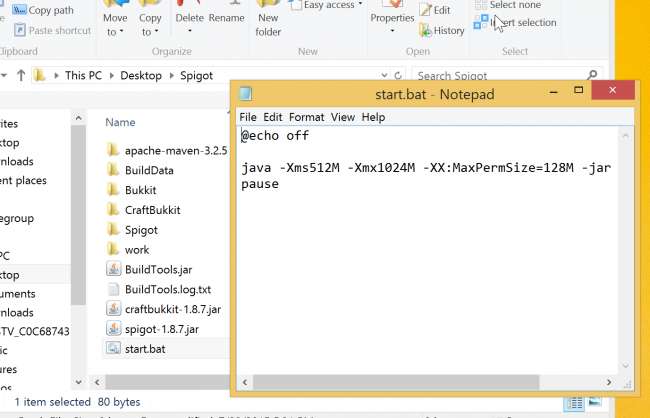
Task: Click Select none in the ribbon
Action: (508, 5)
